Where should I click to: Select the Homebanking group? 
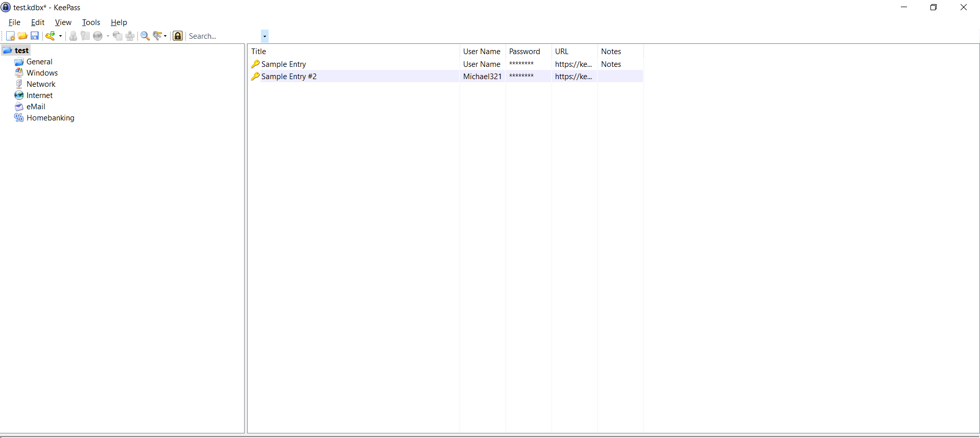[51, 118]
